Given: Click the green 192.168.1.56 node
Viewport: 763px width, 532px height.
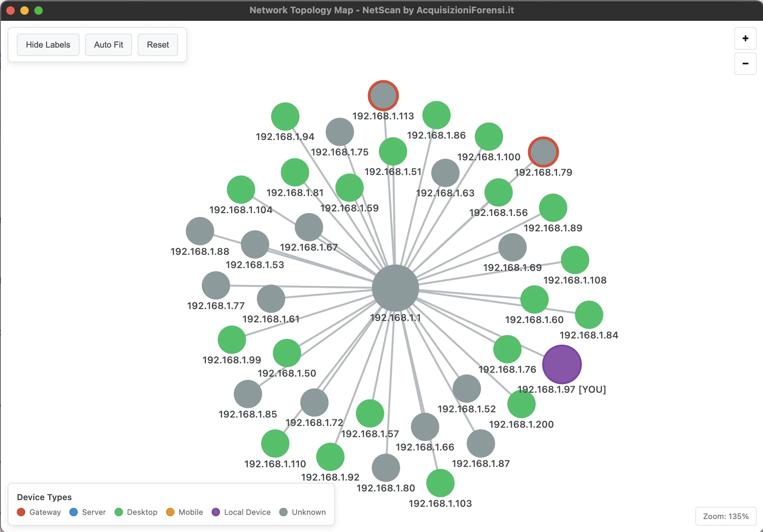Looking at the screenshot, I should (x=499, y=192).
